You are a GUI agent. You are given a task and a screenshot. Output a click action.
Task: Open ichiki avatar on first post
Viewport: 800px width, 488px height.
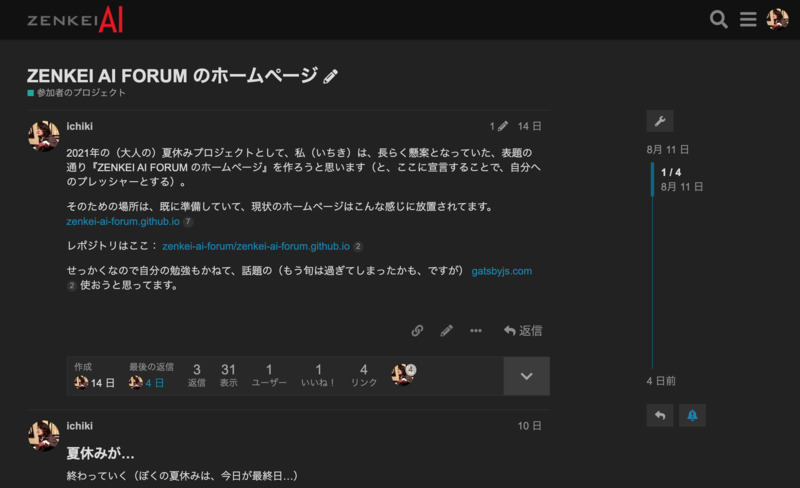43,136
